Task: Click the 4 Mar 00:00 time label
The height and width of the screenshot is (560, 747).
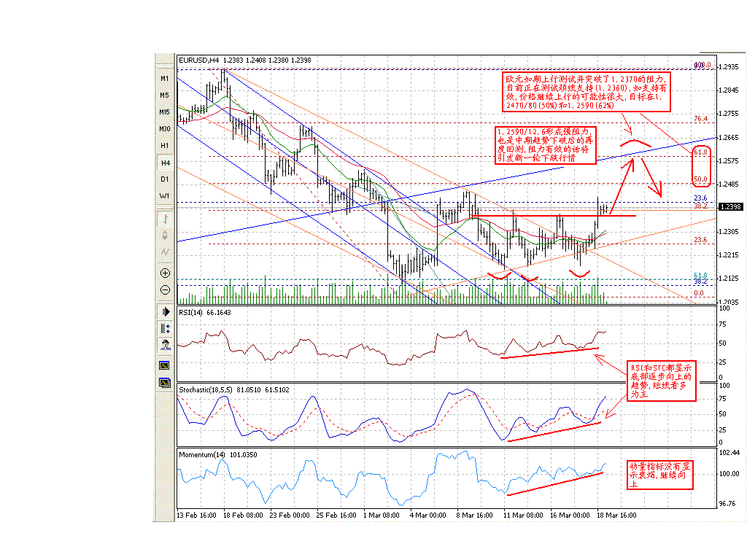Action: [x=427, y=516]
